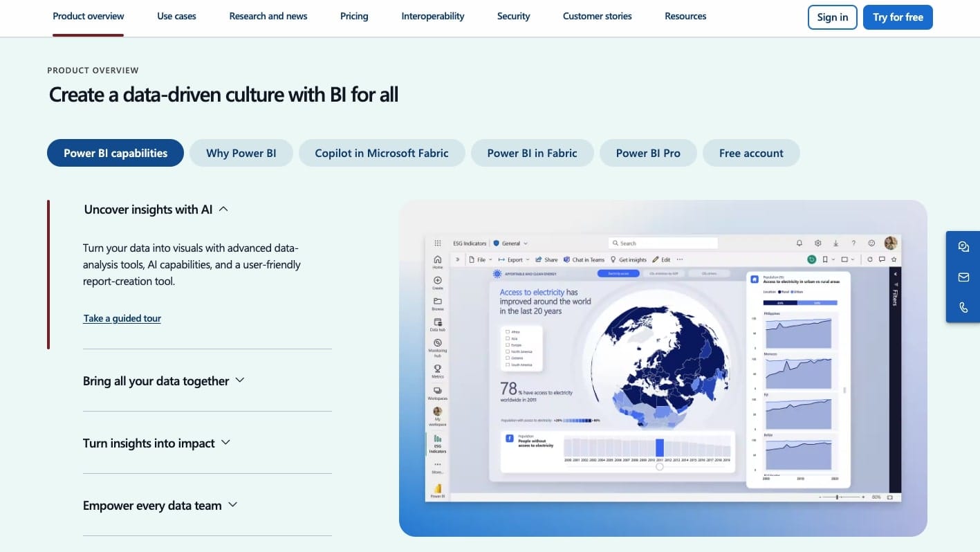
Task: Click the year timeline slider handle
Action: (x=659, y=467)
